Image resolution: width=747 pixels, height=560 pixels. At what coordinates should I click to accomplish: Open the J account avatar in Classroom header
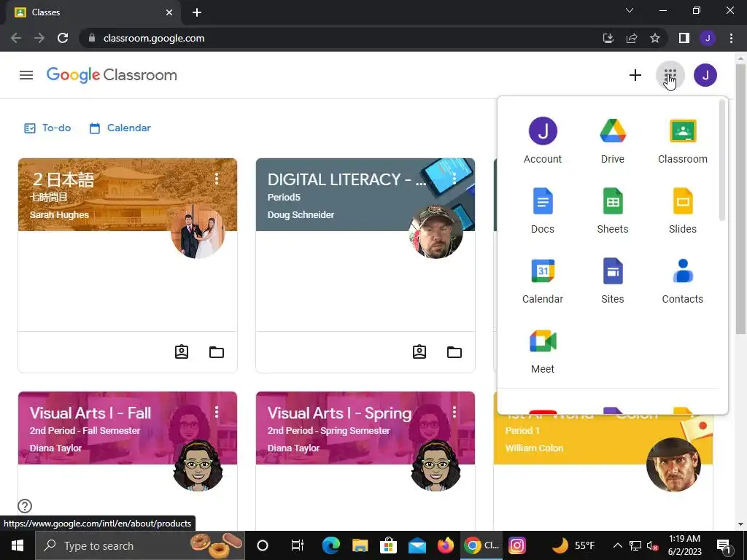pos(705,75)
